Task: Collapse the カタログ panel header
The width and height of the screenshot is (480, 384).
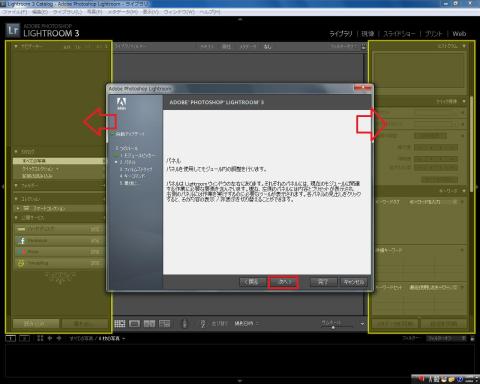Action: click(16, 152)
